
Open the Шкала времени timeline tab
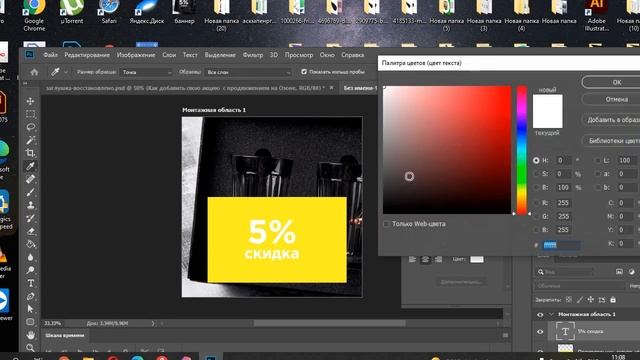[64, 336]
